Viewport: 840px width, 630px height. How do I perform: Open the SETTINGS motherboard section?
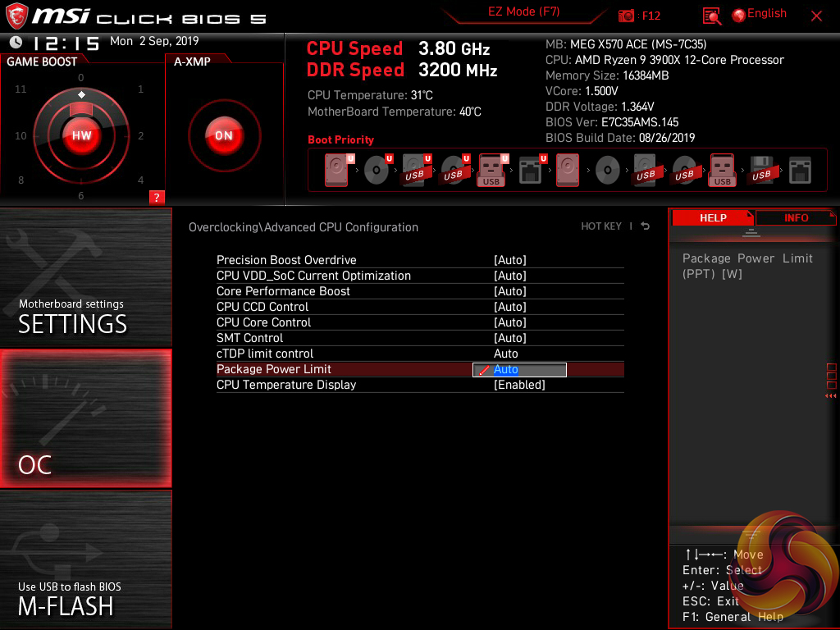point(85,277)
